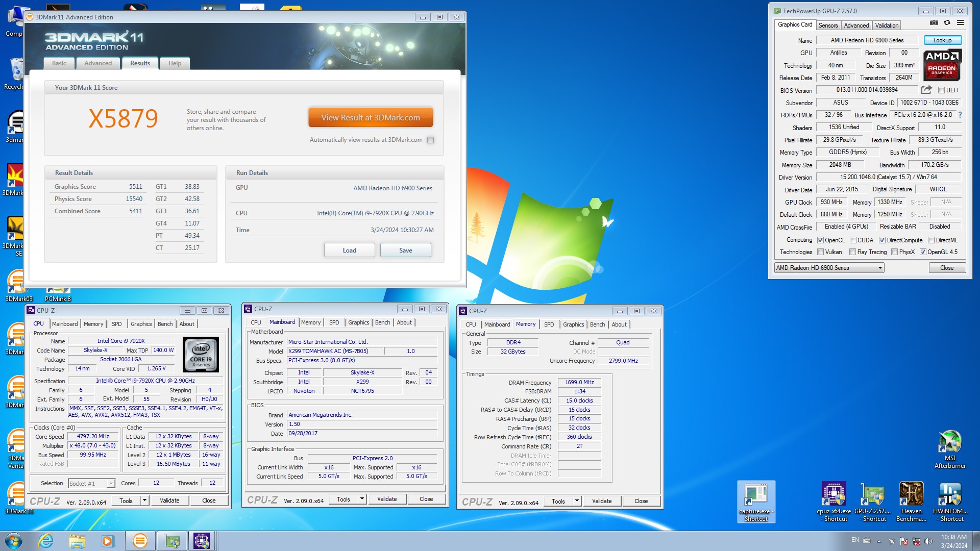The image size is (980, 551).
Task: Click the Lookup button in GPU-Z
Action: coord(942,40)
